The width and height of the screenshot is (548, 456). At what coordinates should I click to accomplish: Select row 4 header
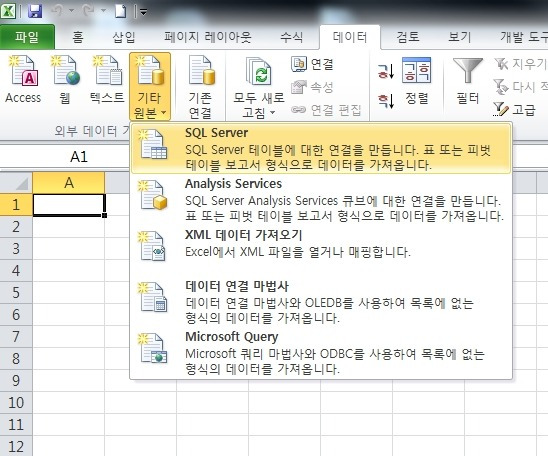tap(16, 270)
